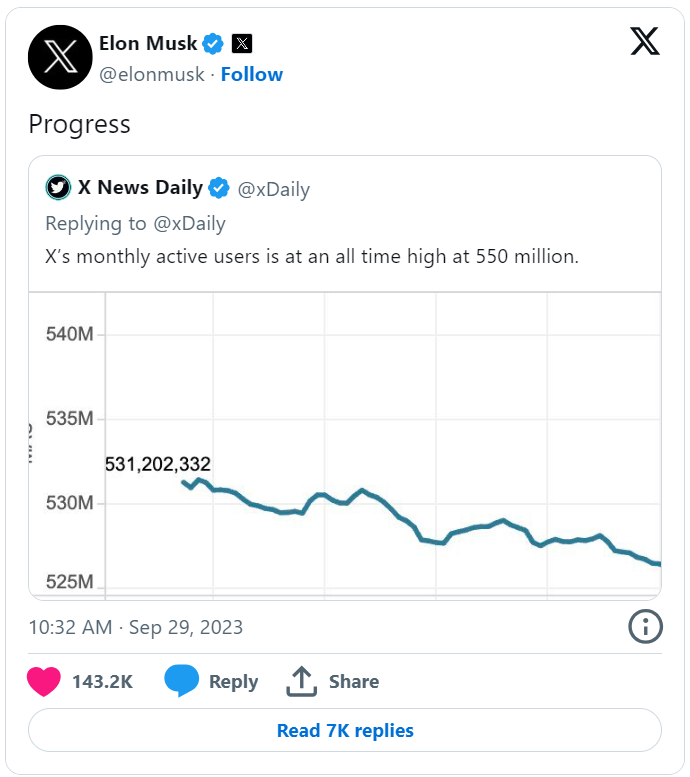The image size is (690, 777).
Task: Click the blue verified badge beside Elon Musk
Action: click(213, 44)
